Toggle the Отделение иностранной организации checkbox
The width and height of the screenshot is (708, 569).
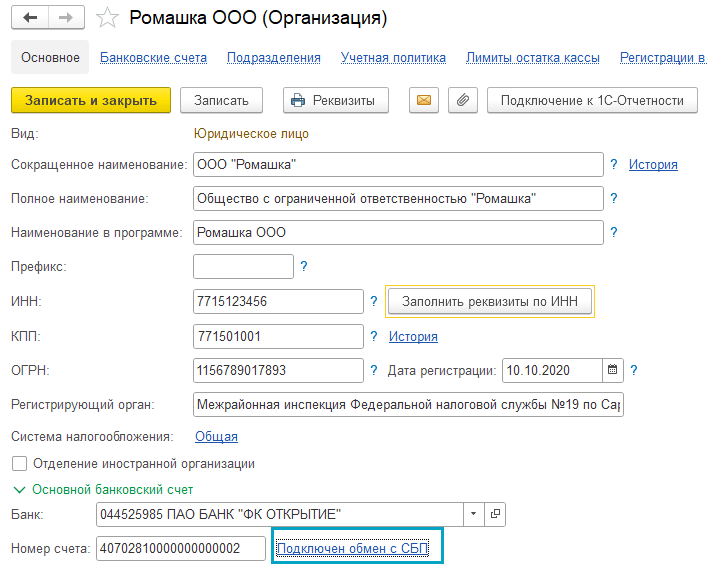(19, 463)
